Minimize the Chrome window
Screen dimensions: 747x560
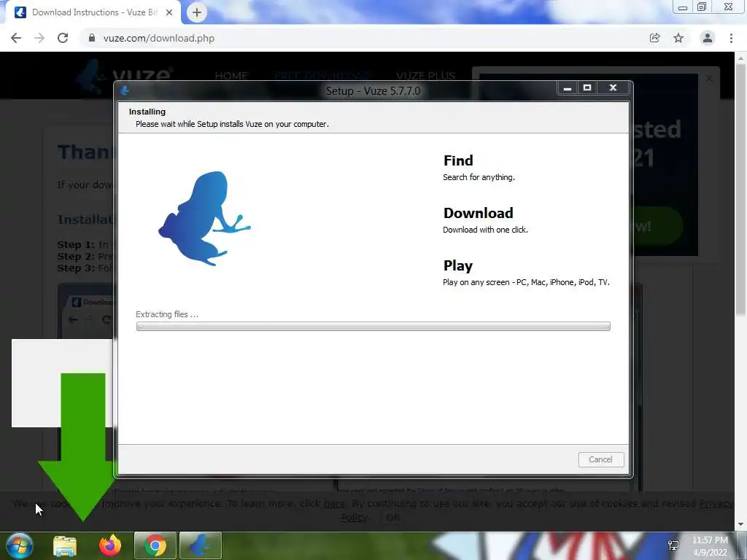coord(683,7)
